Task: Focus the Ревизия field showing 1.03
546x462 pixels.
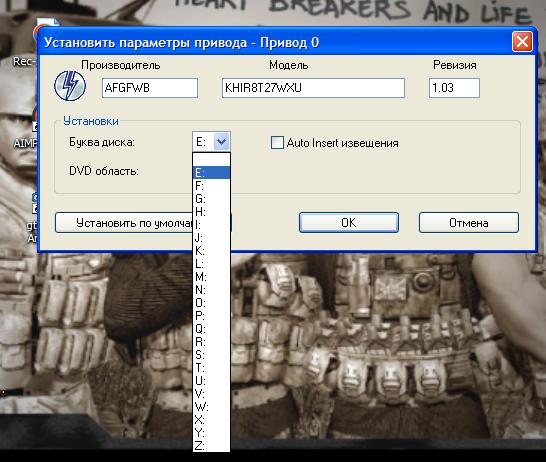Action: pyautogui.click(x=454, y=88)
